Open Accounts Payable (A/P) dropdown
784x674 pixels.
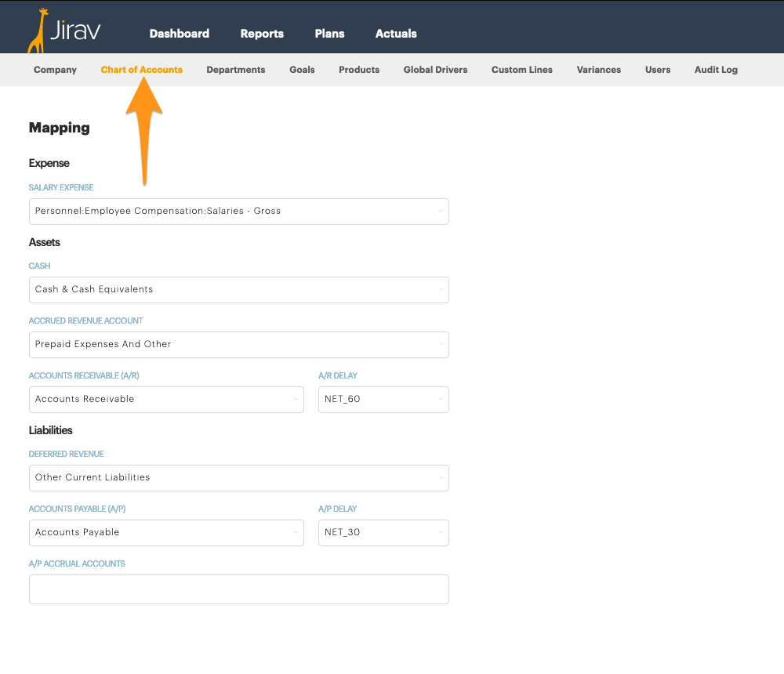[166, 533]
